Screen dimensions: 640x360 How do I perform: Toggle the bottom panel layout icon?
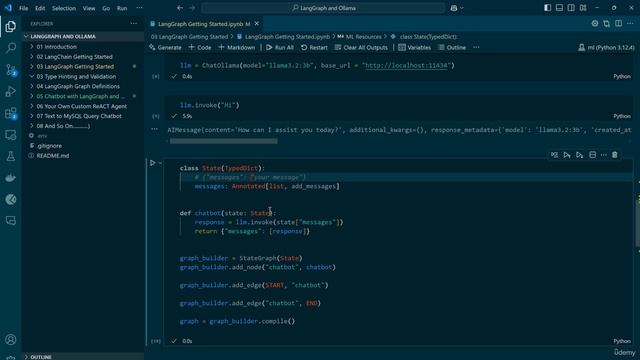(559, 8)
